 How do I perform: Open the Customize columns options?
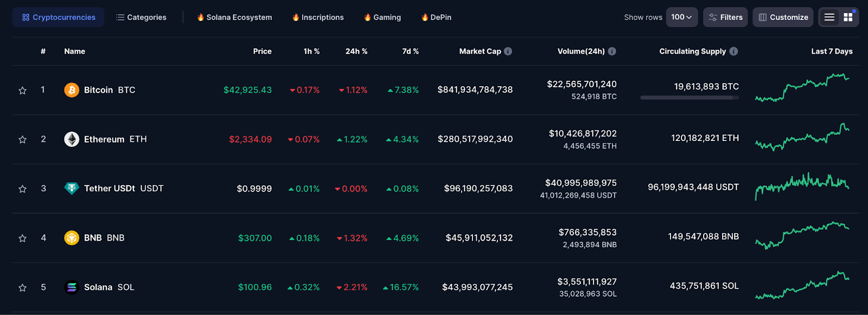pyautogui.click(x=783, y=17)
